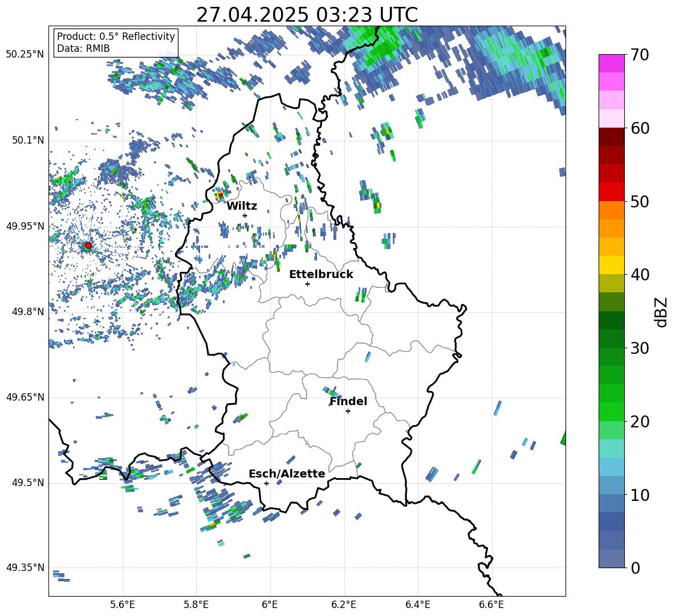Click the 49.35°N latitude label
Viewport: 675px width, 616px height.
(x=25, y=568)
